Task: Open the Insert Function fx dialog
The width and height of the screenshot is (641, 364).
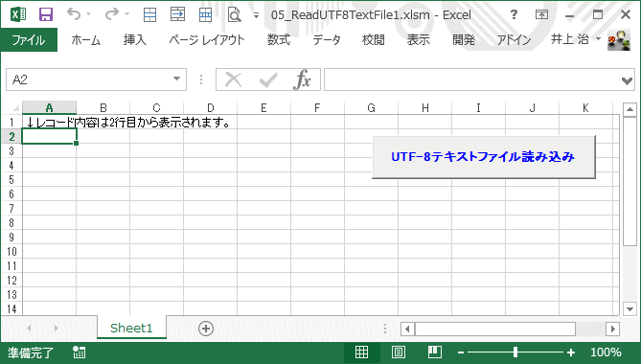Action: [302, 80]
